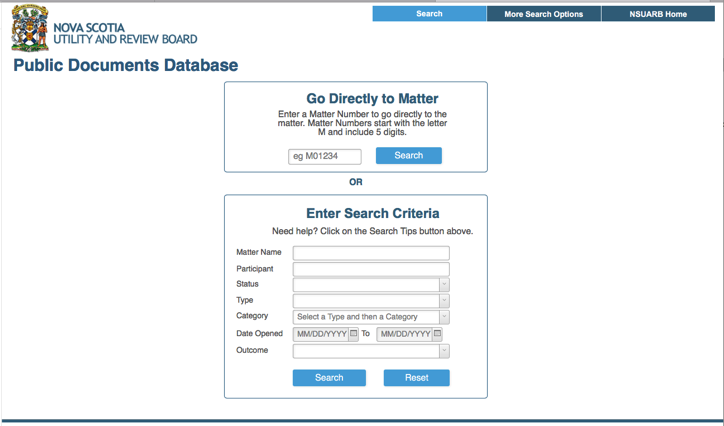Screen dimensions: 724x426
Task: Click the Search button beside matter number field
Action: [408, 156]
